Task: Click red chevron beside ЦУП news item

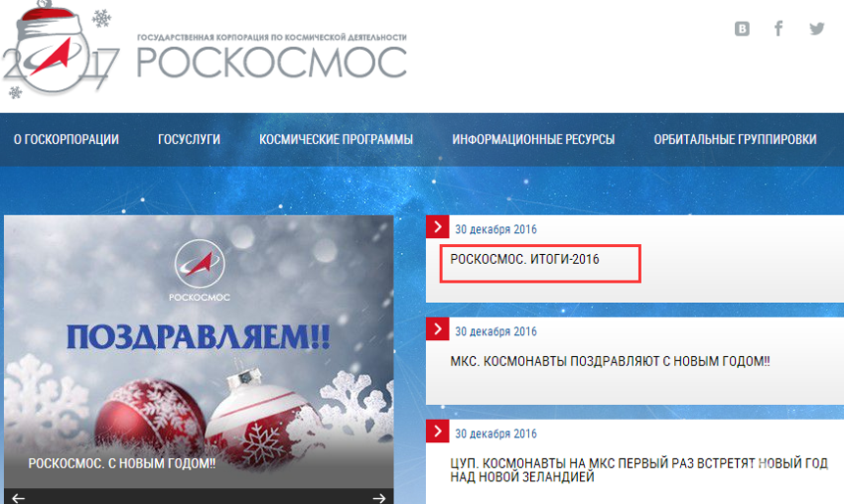Action: [x=438, y=430]
